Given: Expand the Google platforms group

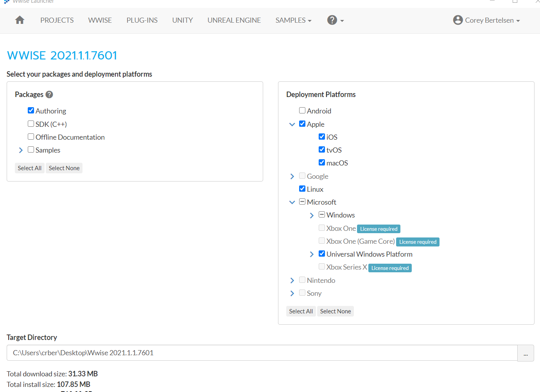Looking at the screenshot, I should coord(292,176).
